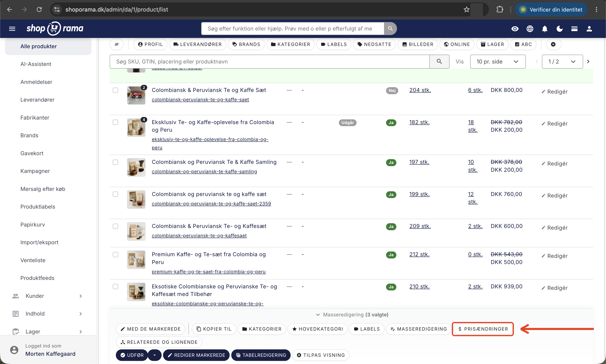606x364 pixels.
Task: Tick the Colombiansk og Peruviansk Te & Kaffe Samling checkbox
Action: [x=115, y=162]
